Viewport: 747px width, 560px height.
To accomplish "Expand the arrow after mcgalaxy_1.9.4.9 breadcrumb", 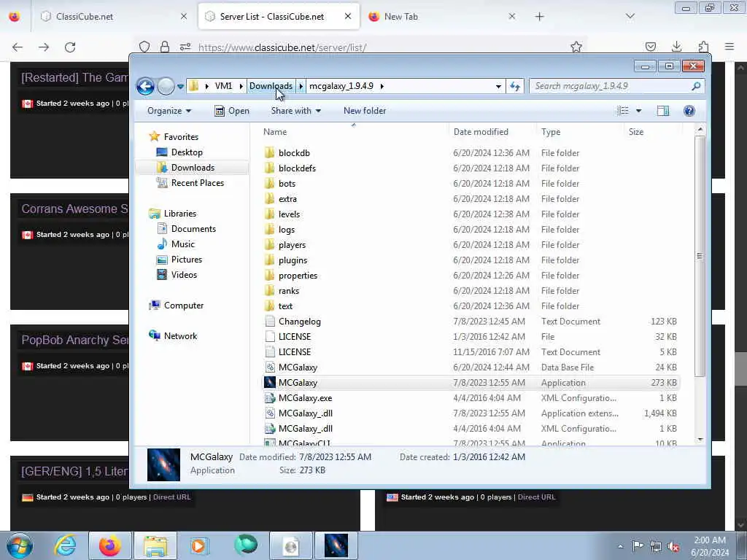I will coord(382,86).
